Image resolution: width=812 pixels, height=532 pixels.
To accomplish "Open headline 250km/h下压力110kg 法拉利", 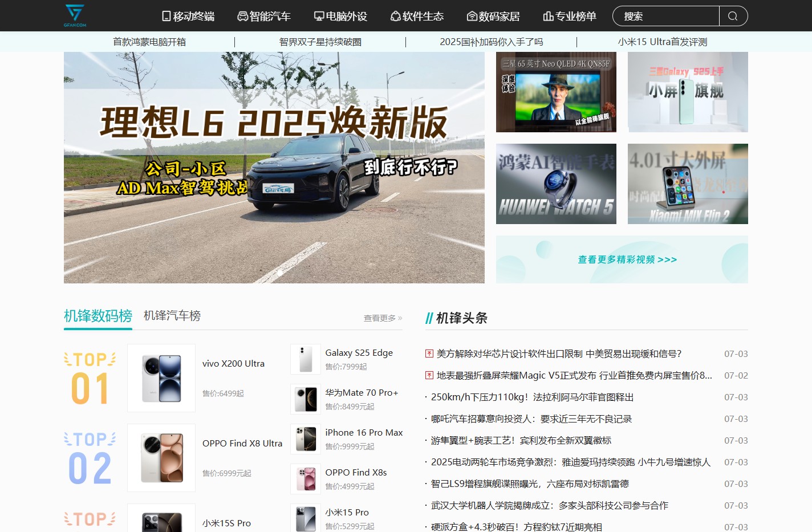I will (x=533, y=397).
